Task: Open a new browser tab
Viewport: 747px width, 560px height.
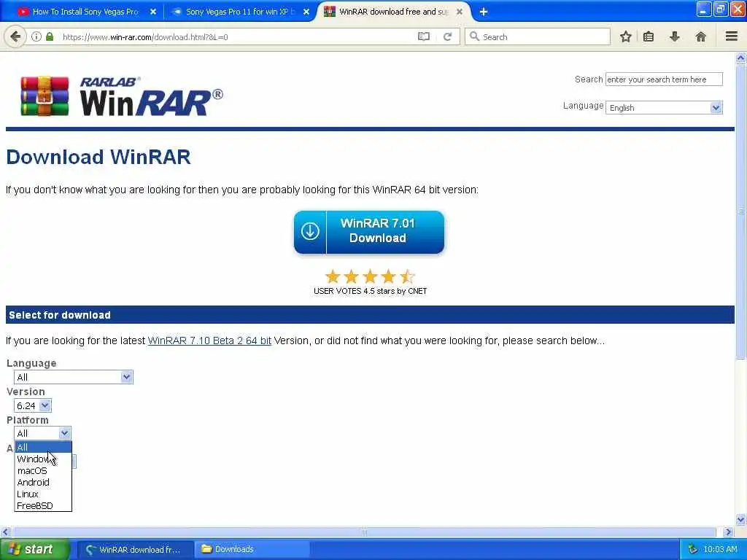Action: tap(484, 12)
